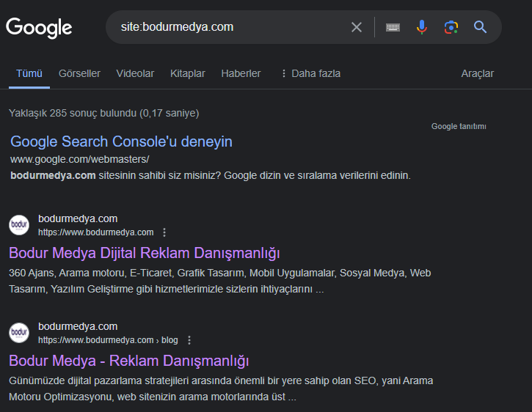Screen dimensions: 532x412
Task: Click the Google logo
Action: 39,27
